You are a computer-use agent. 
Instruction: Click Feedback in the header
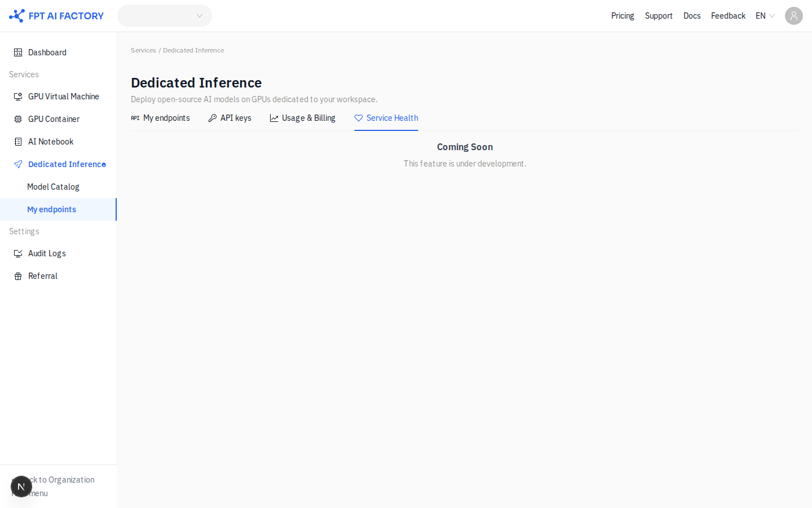728,16
